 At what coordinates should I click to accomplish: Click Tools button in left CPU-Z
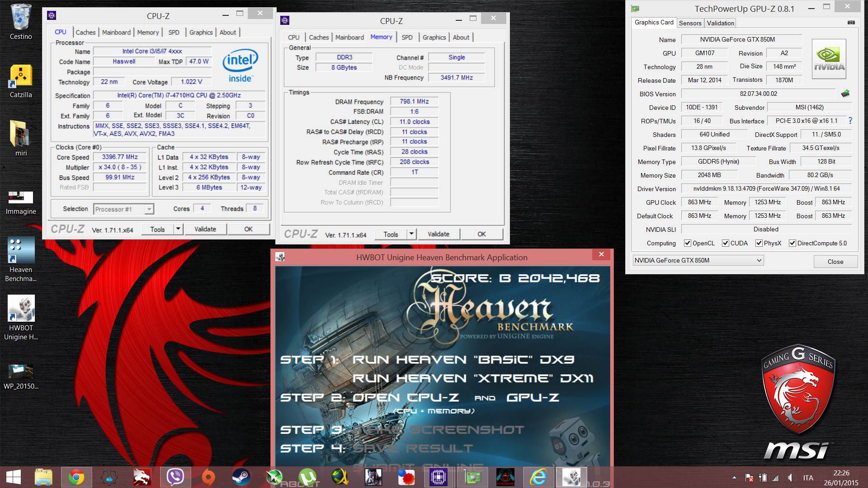157,229
